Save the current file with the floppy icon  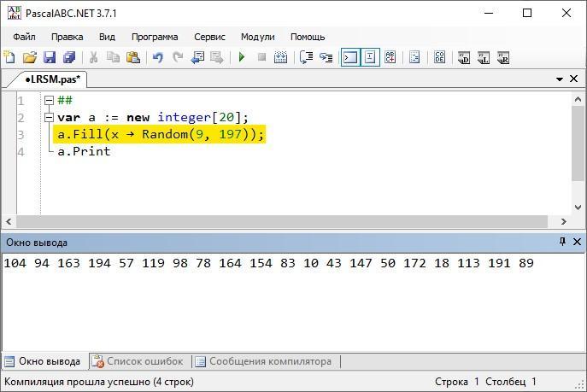(50, 57)
